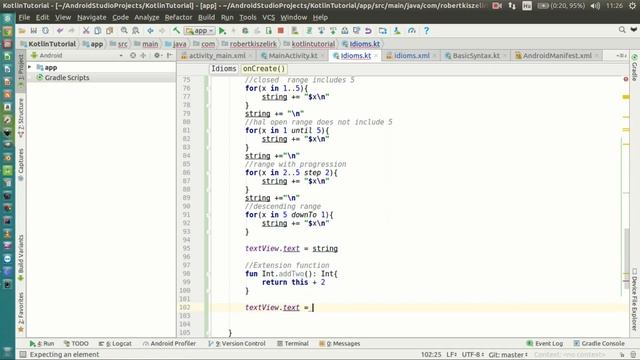Click the Paste icon in toolbar

(x=109, y=31)
